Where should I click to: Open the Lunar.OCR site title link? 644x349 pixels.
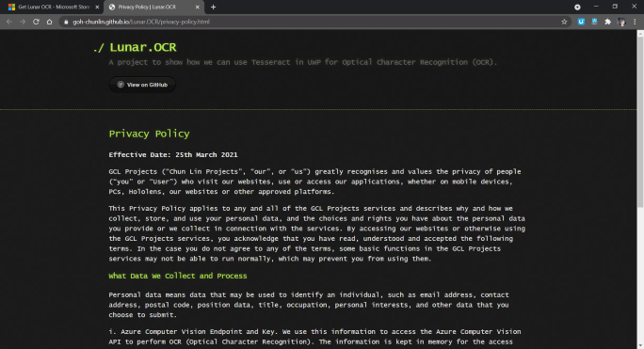(143, 47)
